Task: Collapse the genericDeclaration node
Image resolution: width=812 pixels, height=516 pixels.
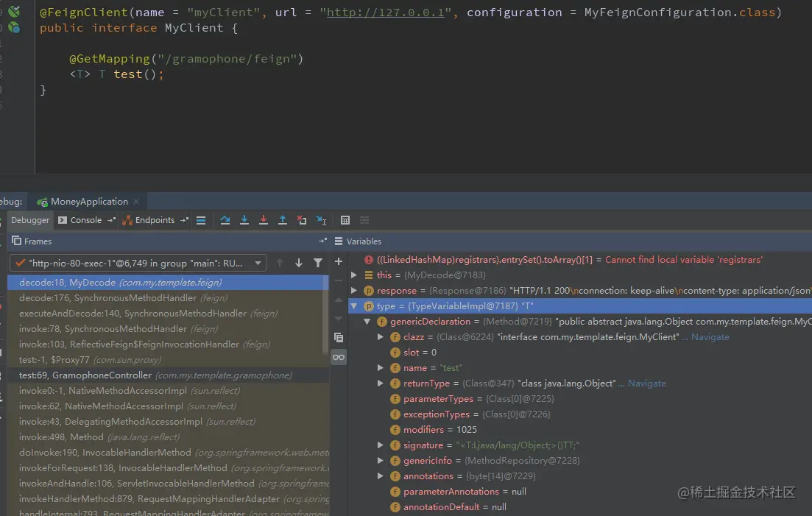Action: [367, 322]
